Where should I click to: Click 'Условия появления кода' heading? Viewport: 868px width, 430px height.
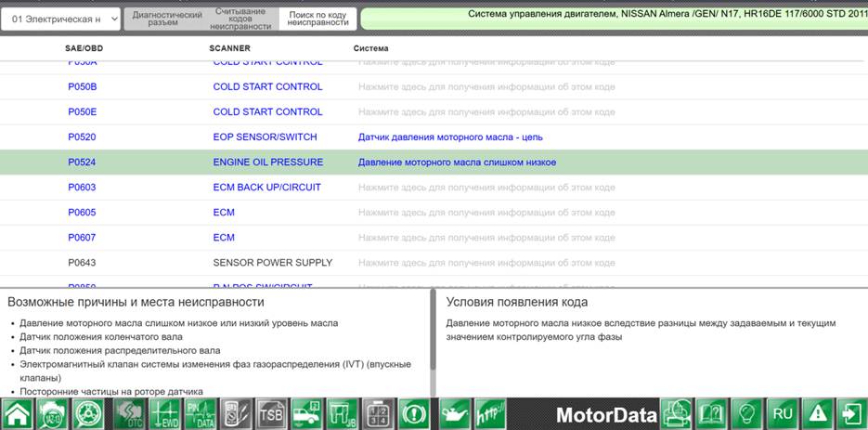click(517, 303)
